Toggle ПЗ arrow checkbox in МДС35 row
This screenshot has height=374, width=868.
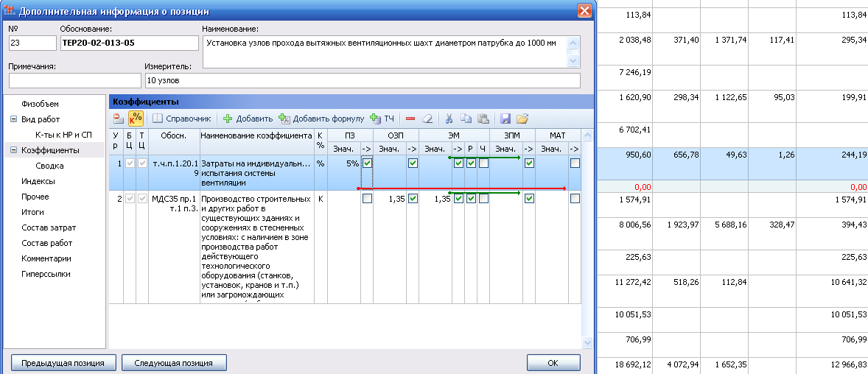[x=367, y=199]
